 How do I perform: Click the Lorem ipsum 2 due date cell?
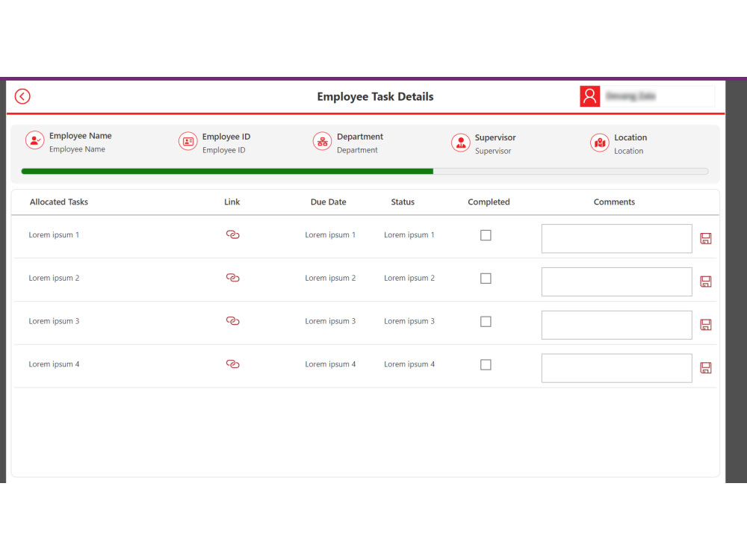[x=330, y=278]
